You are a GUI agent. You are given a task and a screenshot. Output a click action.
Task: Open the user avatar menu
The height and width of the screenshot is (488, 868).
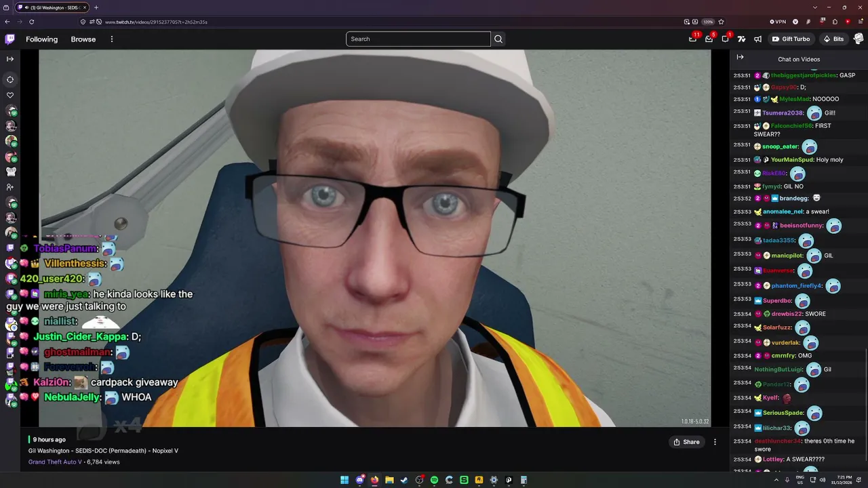pos(859,39)
